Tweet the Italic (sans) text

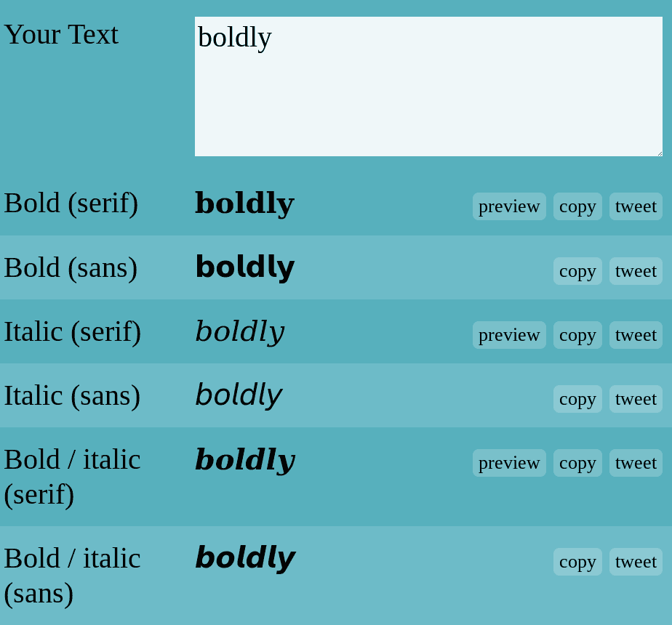point(636,398)
